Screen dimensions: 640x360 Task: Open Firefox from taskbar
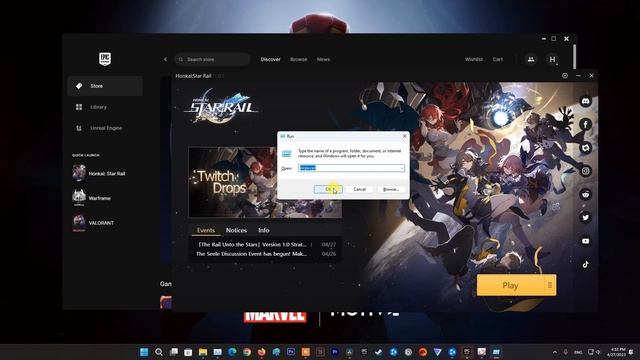(x=262, y=352)
